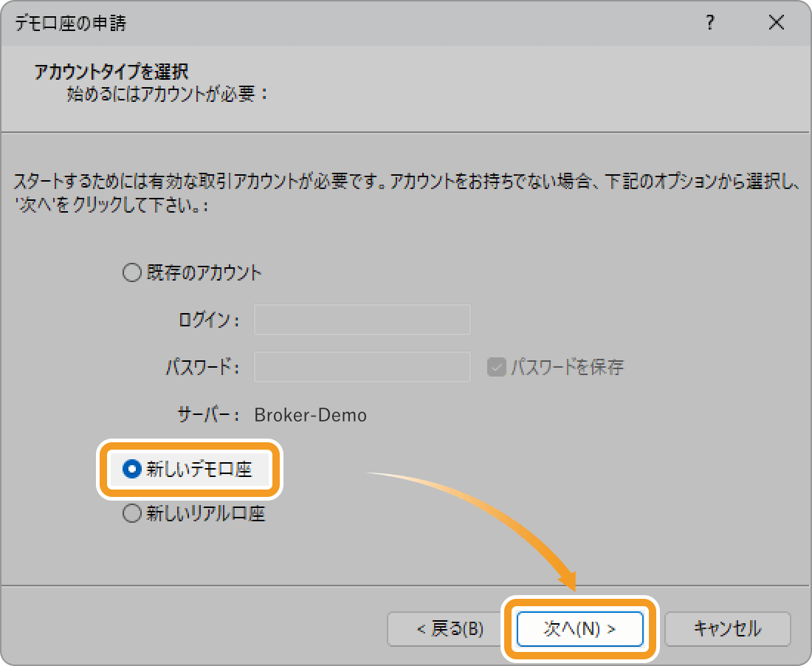
Task: Click the アカウントタイプを選択 heading
Action: (111, 72)
